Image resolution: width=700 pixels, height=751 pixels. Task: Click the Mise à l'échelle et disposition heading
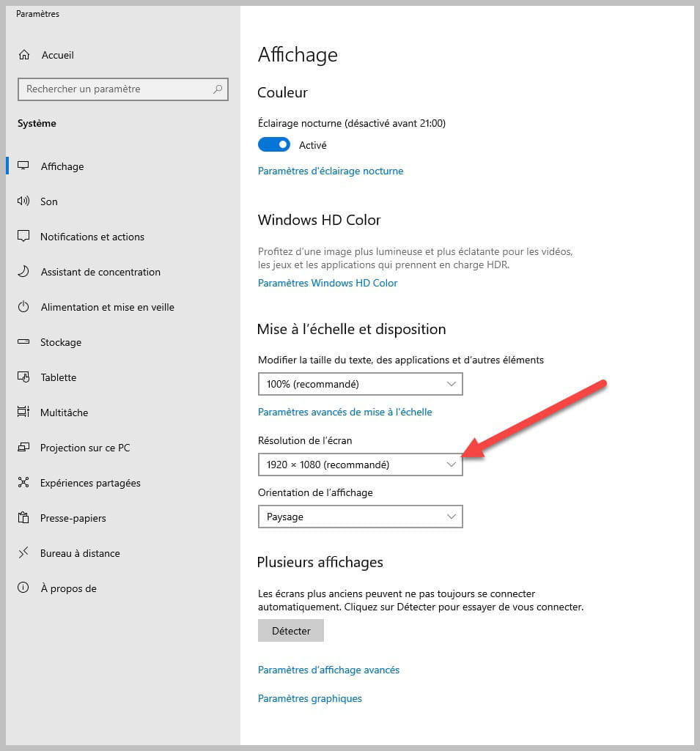coord(352,329)
